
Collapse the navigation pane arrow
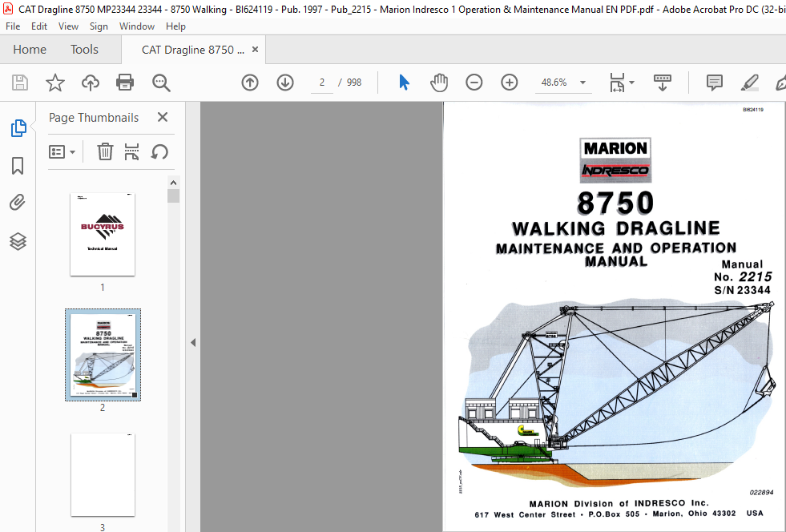pyautogui.click(x=193, y=342)
